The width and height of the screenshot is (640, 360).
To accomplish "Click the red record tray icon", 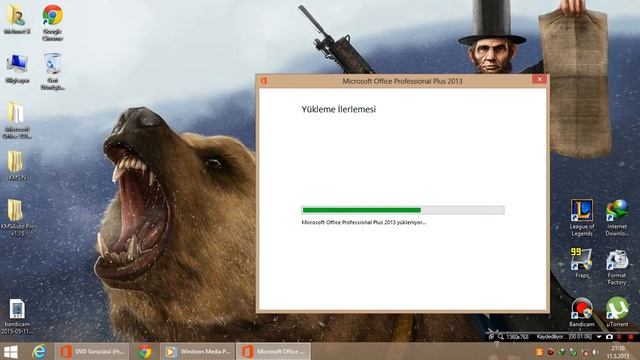I will click(x=550, y=352).
